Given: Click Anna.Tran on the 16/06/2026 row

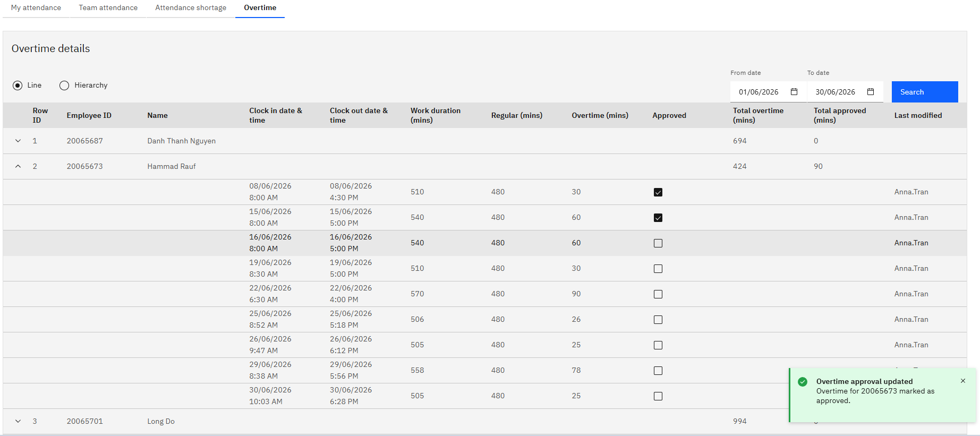Looking at the screenshot, I should click(911, 243).
